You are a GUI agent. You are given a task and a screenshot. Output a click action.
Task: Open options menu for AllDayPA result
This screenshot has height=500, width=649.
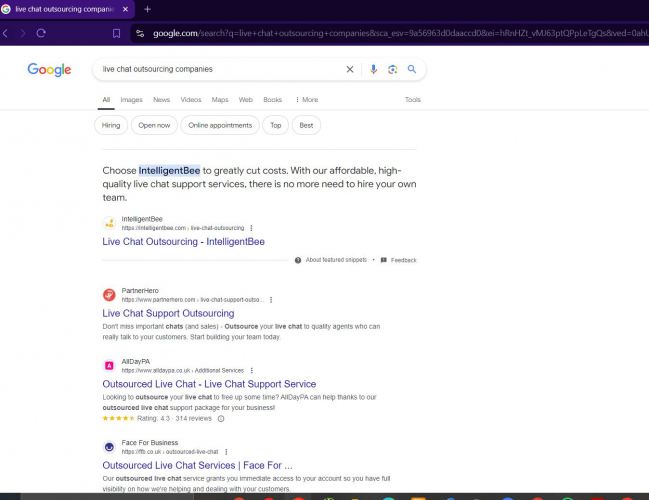[x=252, y=370]
